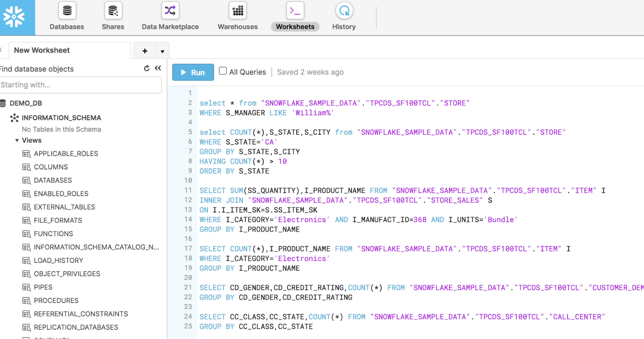Click the APPLICABLE_ROLES view icon

tap(26, 154)
